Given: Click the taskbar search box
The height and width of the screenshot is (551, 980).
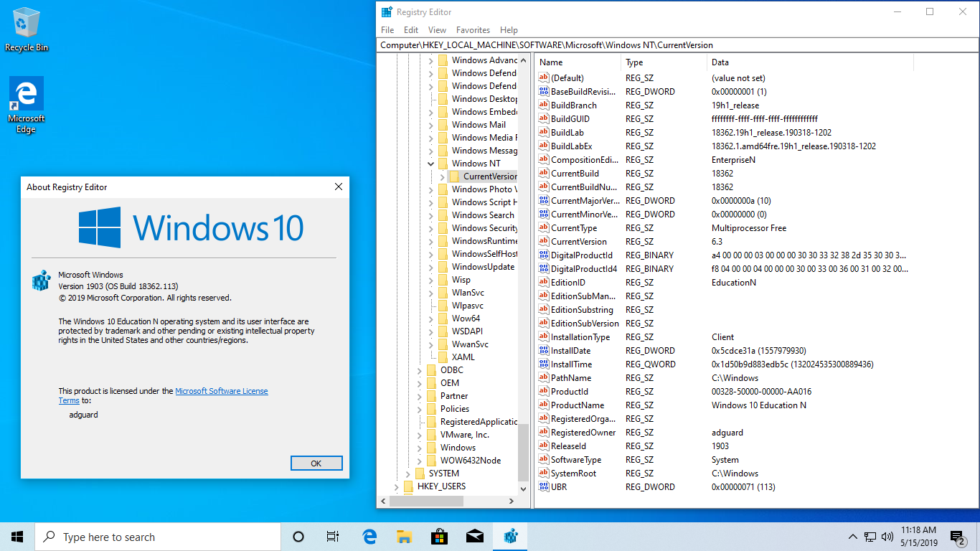Looking at the screenshot, I should (x=158, y=537).
